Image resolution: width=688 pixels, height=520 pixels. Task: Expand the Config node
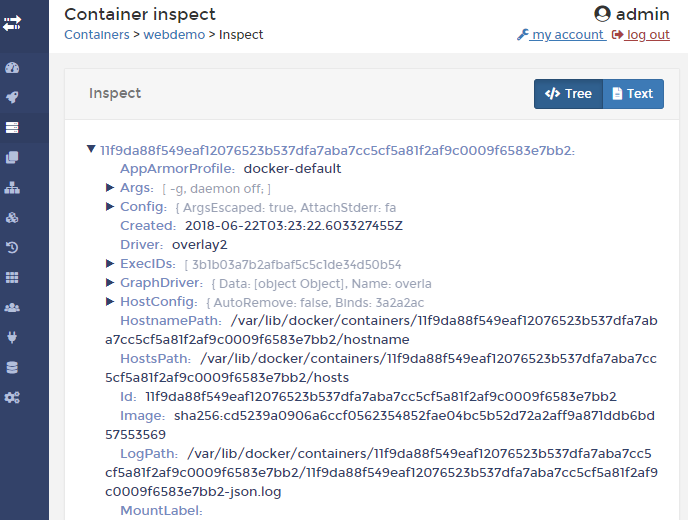(111, 206)
